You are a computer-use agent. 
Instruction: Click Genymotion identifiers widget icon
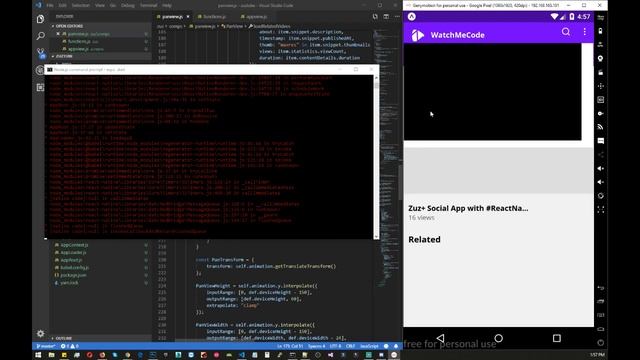600,100
